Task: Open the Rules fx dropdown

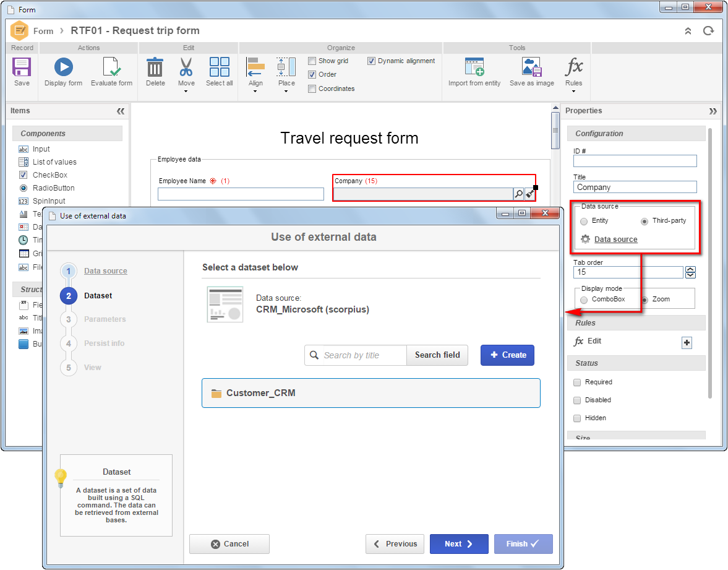Action: (x=573, y=74)
